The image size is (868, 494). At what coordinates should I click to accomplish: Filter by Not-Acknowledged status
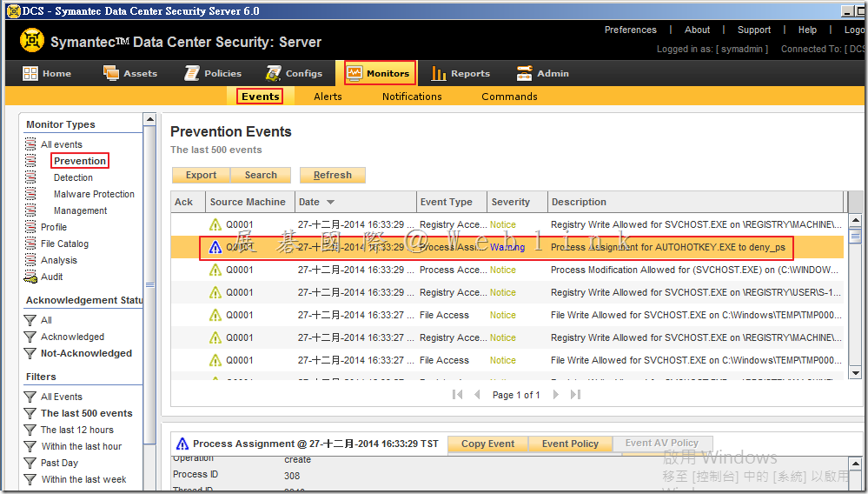(x=86, y=353)
